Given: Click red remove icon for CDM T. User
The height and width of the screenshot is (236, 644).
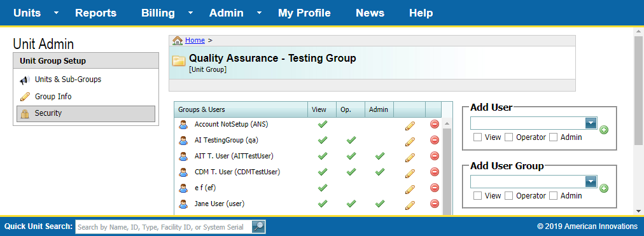Looking at the screenshot, I should click(435, 172).
